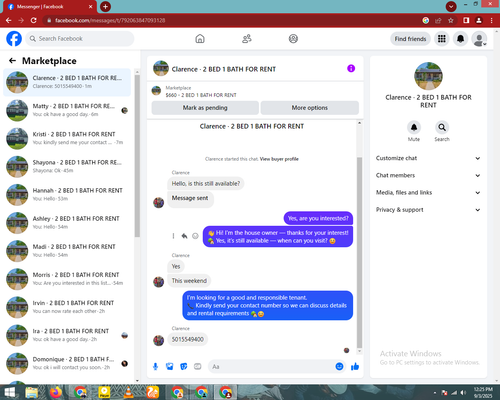The height and width of the screenshot is (400, 500).
Task: Open Chrome tab search dropdown
Action: [x=451, y=6]
